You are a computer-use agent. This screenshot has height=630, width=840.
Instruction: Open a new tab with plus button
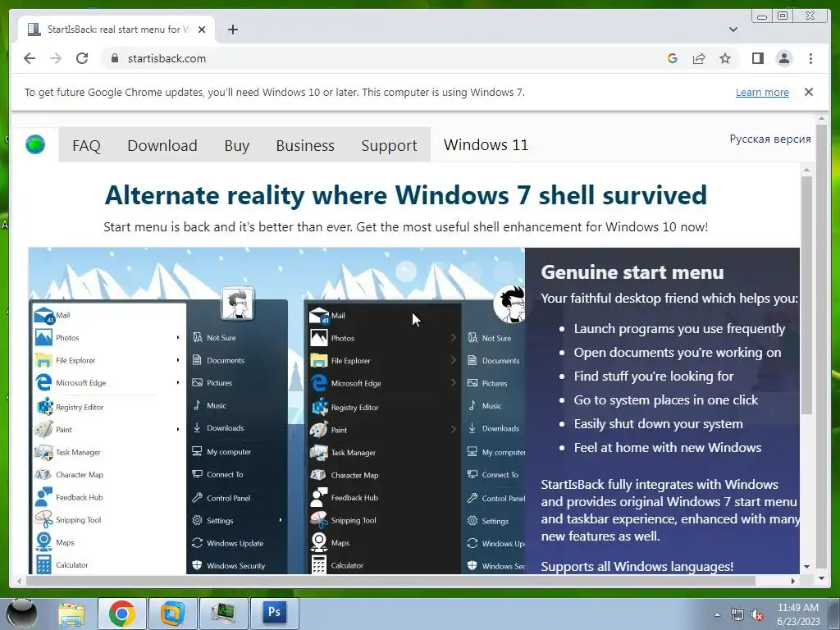click(x=232, y=30)
